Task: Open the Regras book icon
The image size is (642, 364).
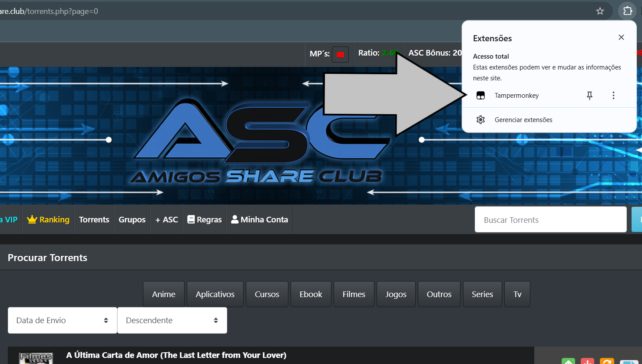Action: (x=191, y=219)
